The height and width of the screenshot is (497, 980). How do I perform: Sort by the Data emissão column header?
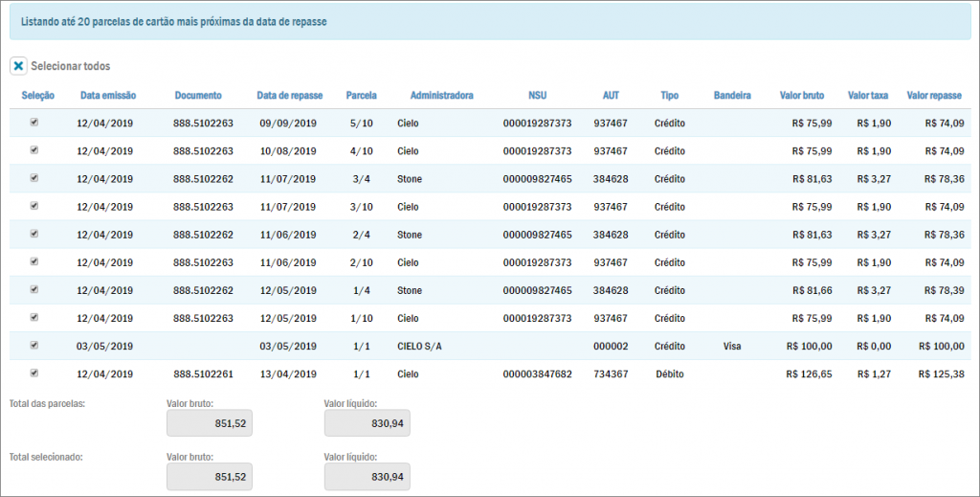[x=108, y=96]
